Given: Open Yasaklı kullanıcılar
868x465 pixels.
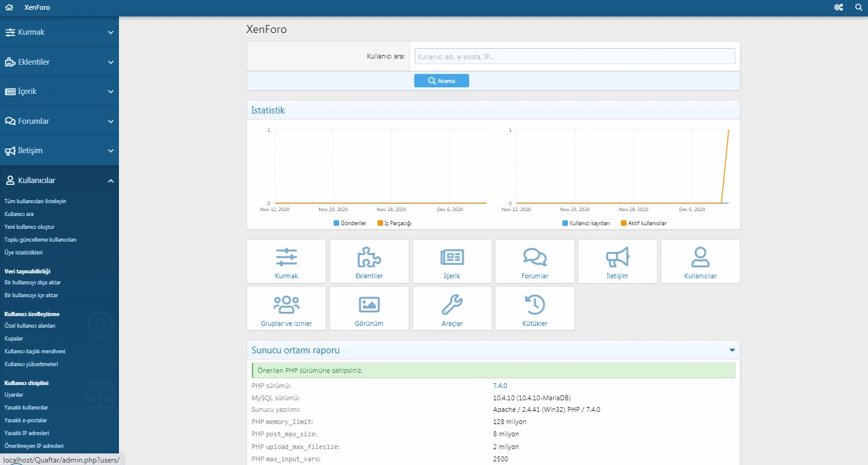Looking at the screenshot, I should 26,408.
